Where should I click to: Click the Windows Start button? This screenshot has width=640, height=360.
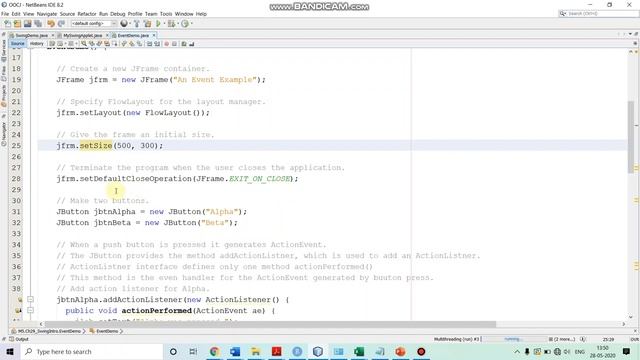click(10, 351)
